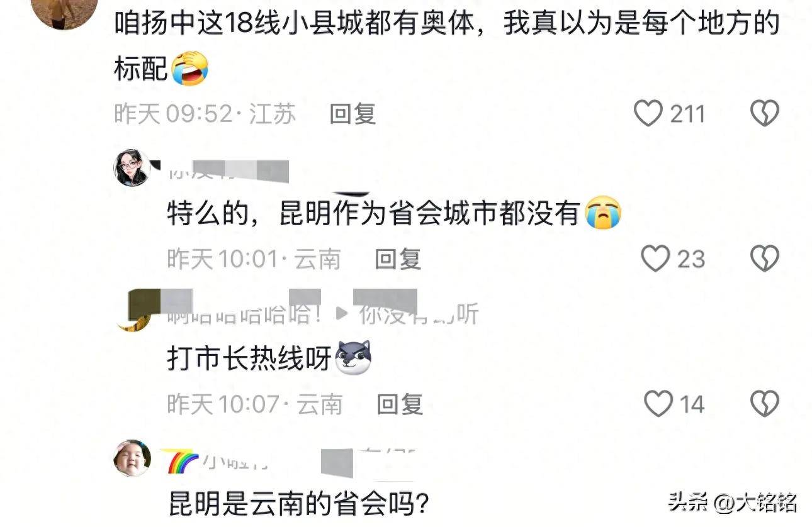The image size is (812, 527).
Task: Tap broken heart on the 10:01 Yunnan reply
Action: (x=765, y=258)
